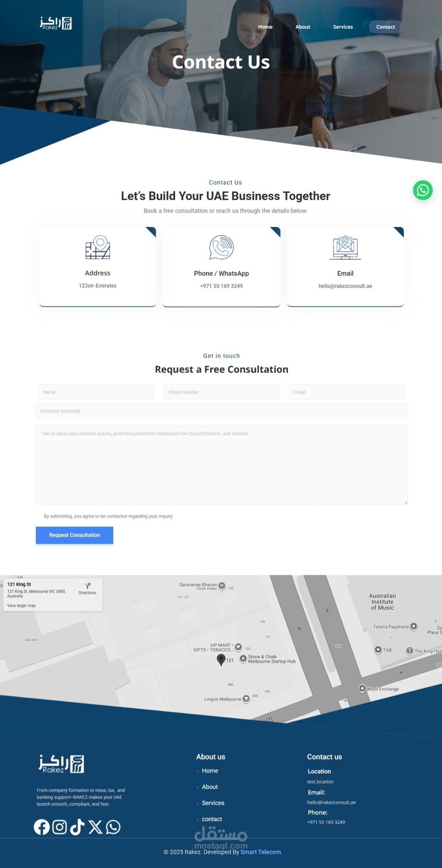
Task: Click the Rakez logo in the header
Action: [x=56, y=23]
